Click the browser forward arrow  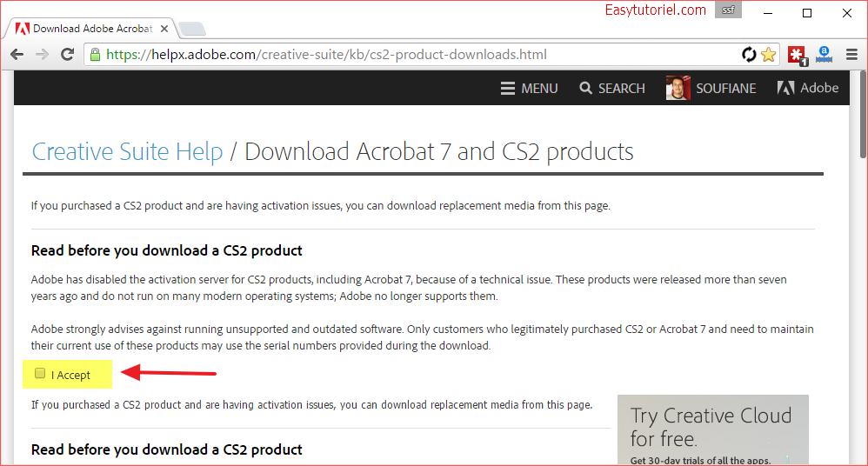42,54
